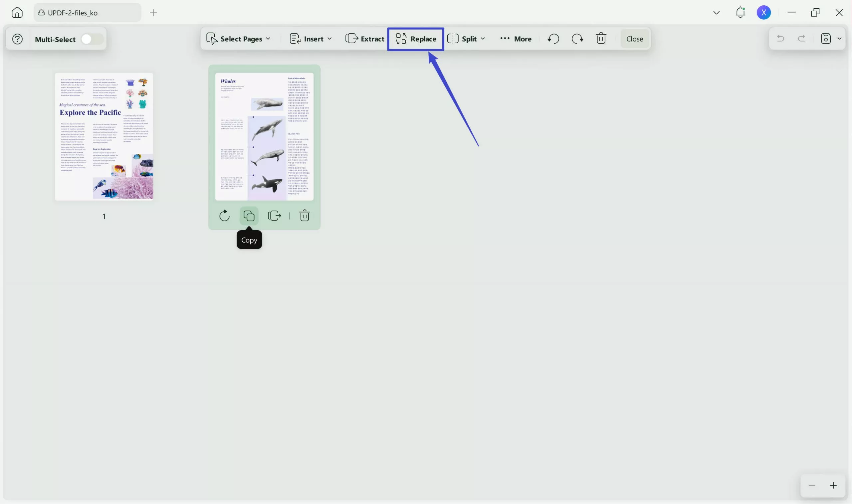
Task: Extract the Whales page using its hover icon
Action: 274,215
